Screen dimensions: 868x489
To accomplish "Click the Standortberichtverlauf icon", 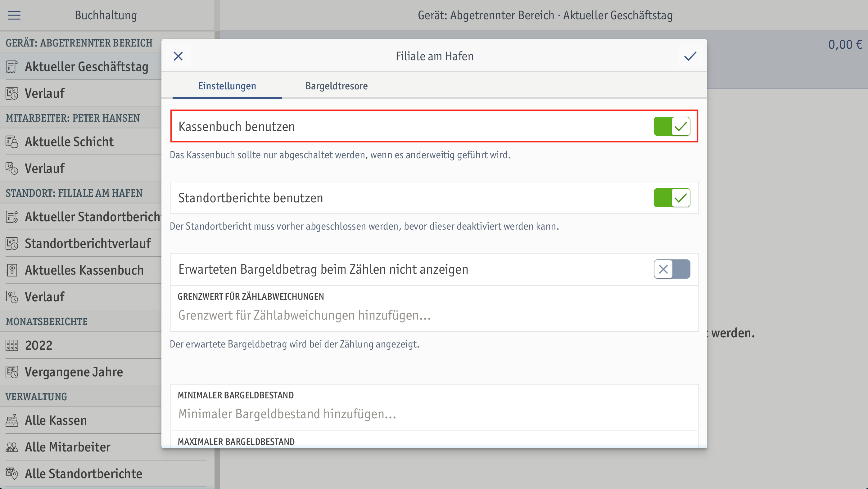I will click(x=11, y=244).
